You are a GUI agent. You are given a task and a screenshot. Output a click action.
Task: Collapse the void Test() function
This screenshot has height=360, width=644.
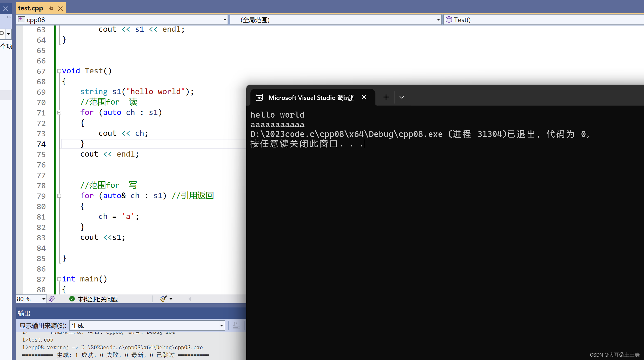59,71
